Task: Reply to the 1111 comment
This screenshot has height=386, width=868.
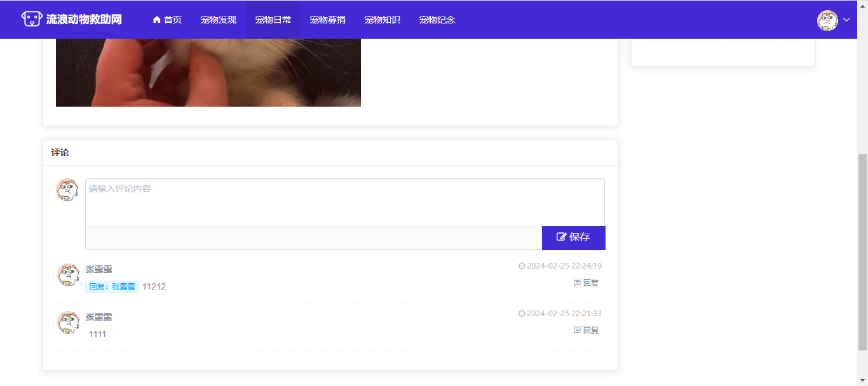Action: [587, 331]
